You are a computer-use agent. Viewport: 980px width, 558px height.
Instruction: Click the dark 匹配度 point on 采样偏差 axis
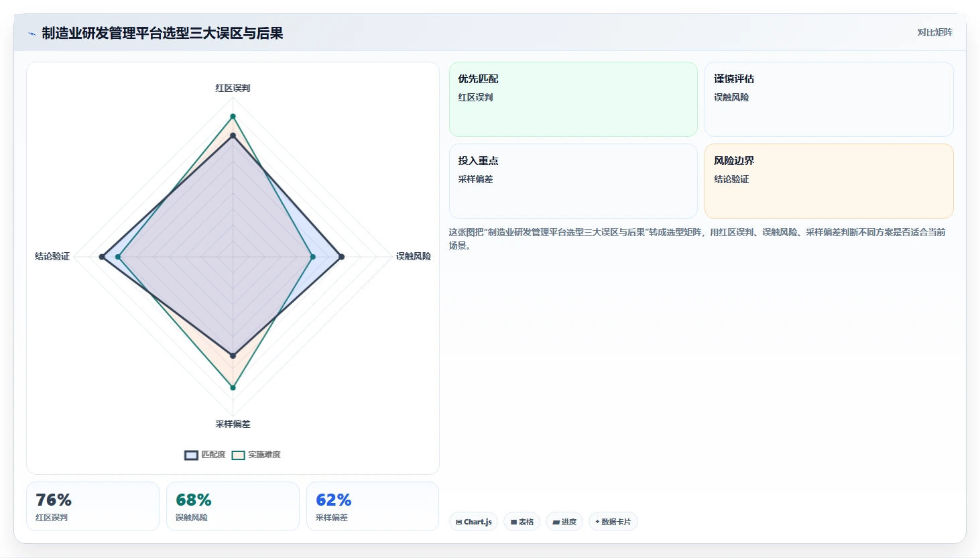coord(233,355)
